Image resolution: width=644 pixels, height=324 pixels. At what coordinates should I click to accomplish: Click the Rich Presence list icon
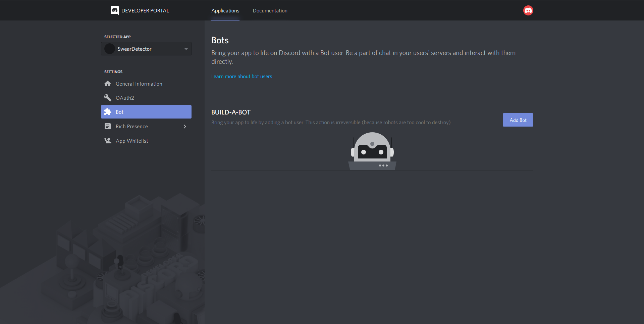tap(108, 126)
